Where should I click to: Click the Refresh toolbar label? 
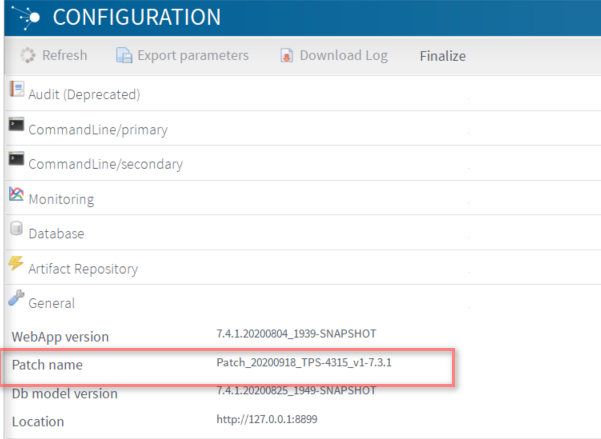pos(64,56)
